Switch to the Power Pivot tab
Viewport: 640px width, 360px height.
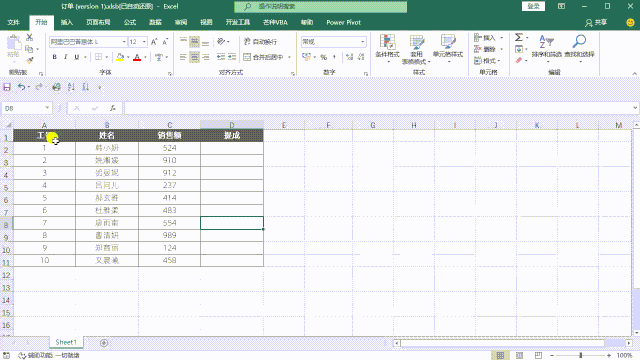[x=343, y=22]
